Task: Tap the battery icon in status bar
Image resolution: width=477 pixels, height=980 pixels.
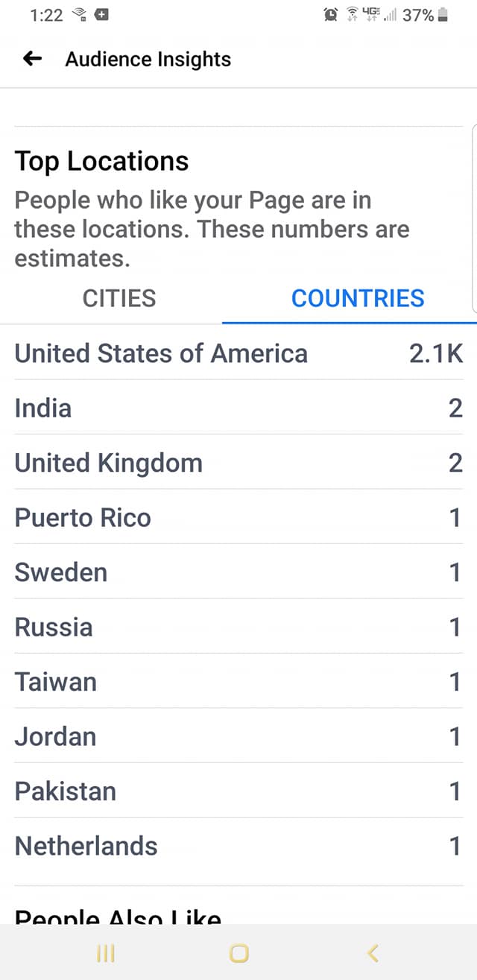Action: tap(443, 15)
